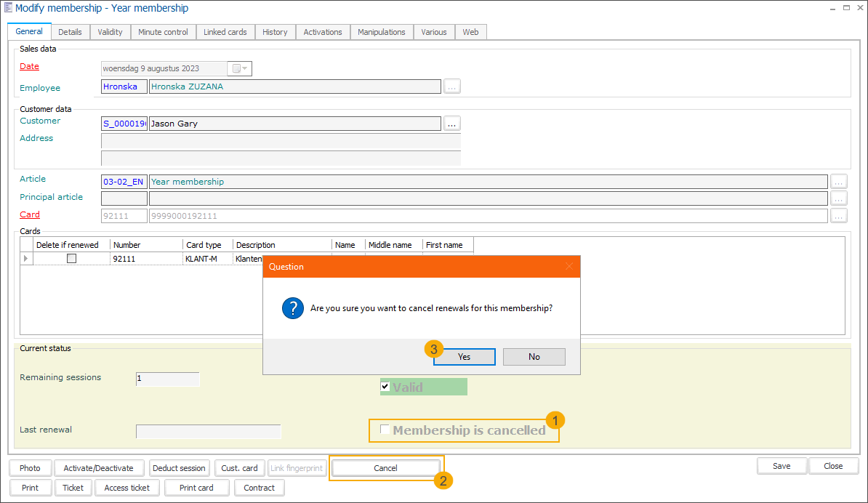Image resolution: width=868 pixels, height=503 pixels.
Task: Confirm with the Yes button
Action: point(464,357)
